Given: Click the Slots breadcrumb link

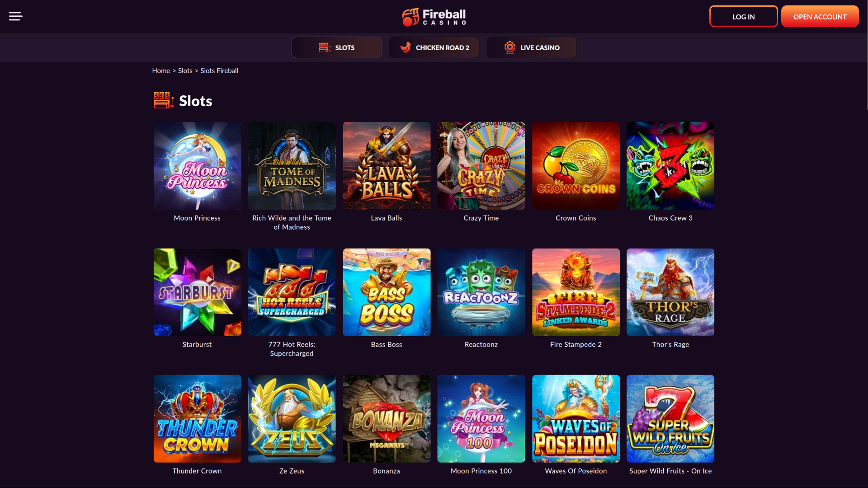Looking at the screenshot, I should [185, 70].
